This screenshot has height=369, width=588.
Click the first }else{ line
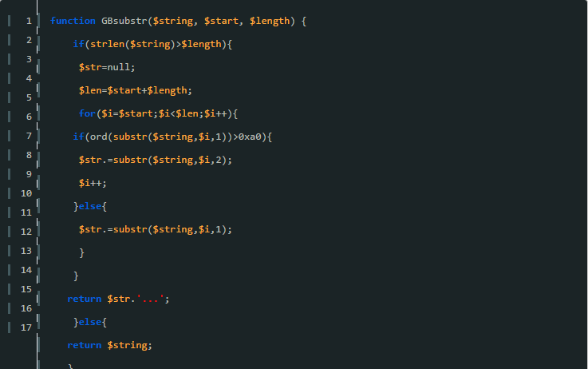click(x=90, y=206)
